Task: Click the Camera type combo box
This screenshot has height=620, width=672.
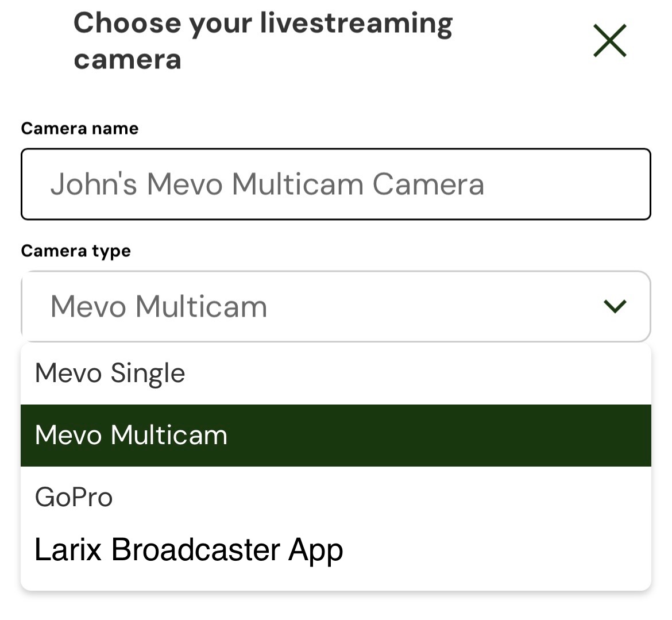Action: coord(336,306)
